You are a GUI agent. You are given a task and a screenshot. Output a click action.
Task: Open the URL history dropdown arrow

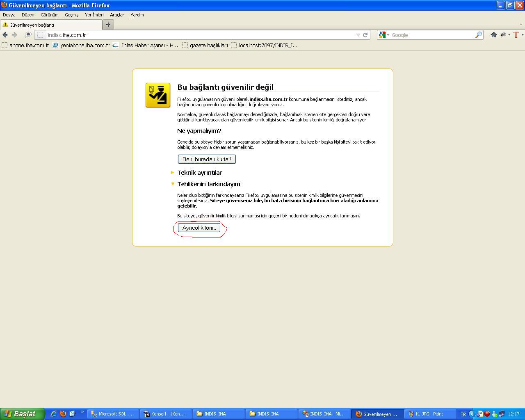358,35
